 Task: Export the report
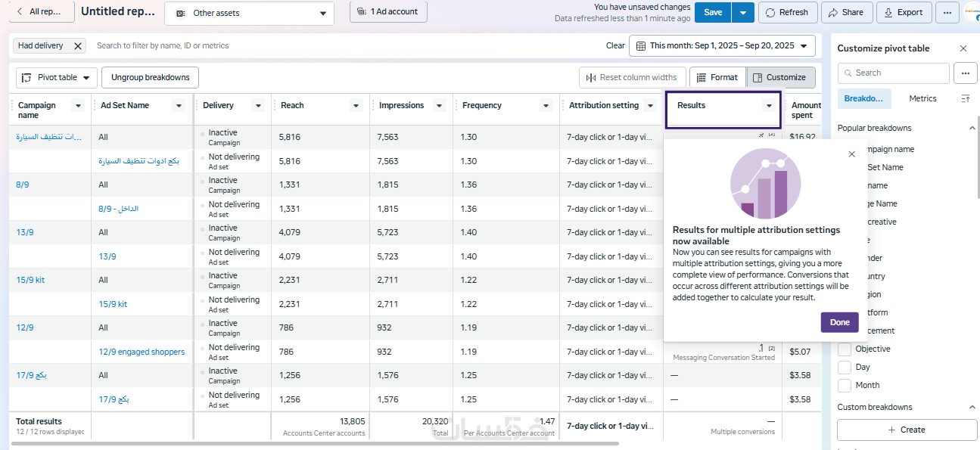pos(904,12)
